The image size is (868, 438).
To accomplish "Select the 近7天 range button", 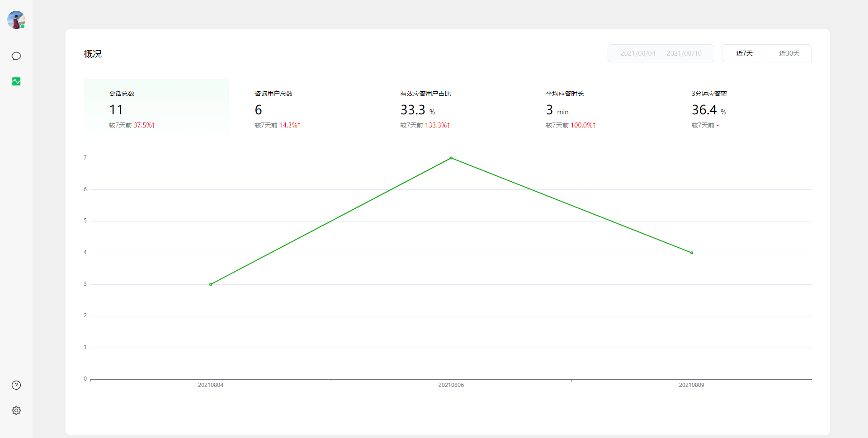I will (744, 53).
